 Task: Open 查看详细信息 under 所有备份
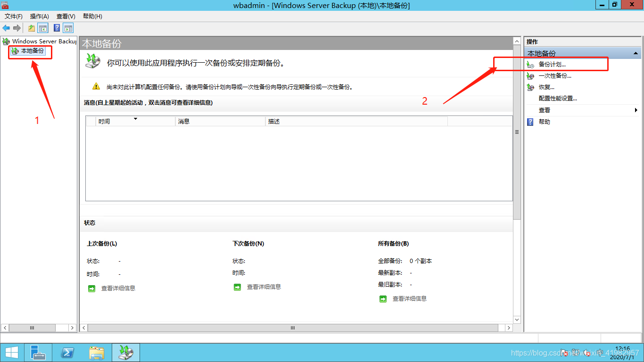pos(410,298)
